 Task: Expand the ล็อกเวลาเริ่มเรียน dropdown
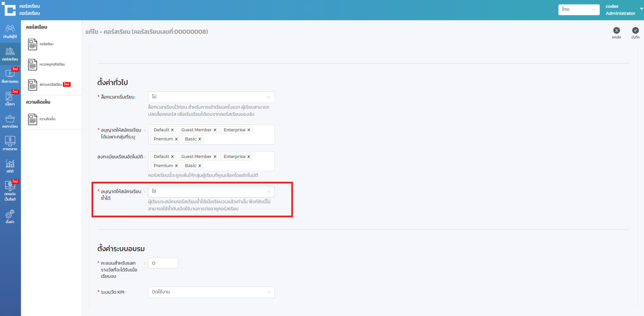[x=211, y=97]
